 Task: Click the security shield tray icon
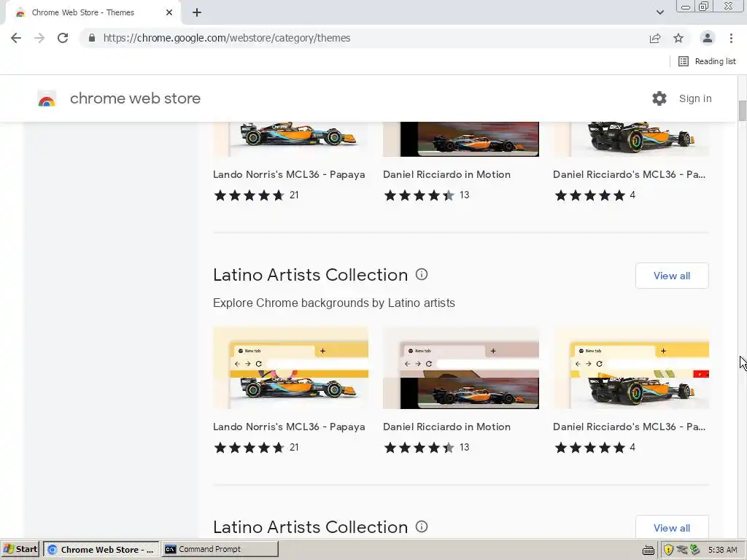coord(668,550)
